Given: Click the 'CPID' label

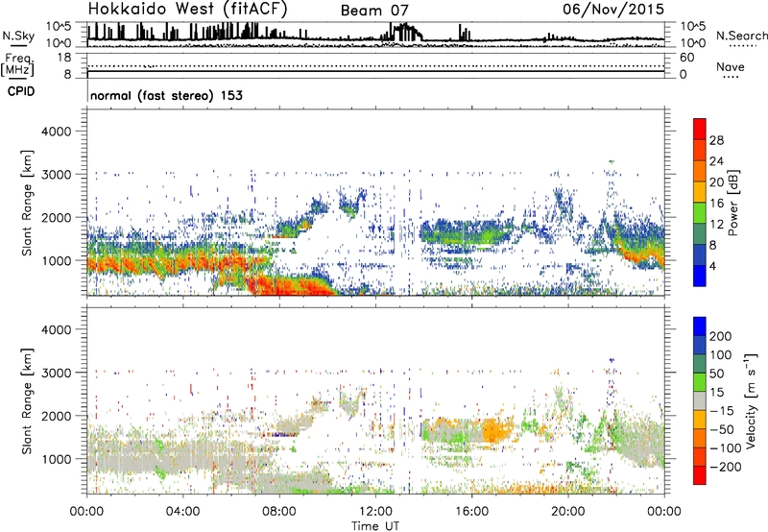Looking at the screenshot, I should pyautogui.click(x=21, y=91).
